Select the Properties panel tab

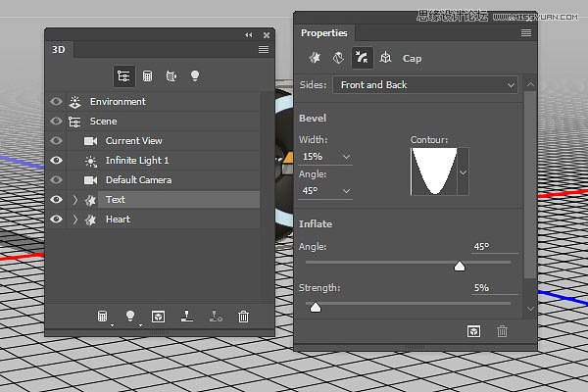click(324, 33)
